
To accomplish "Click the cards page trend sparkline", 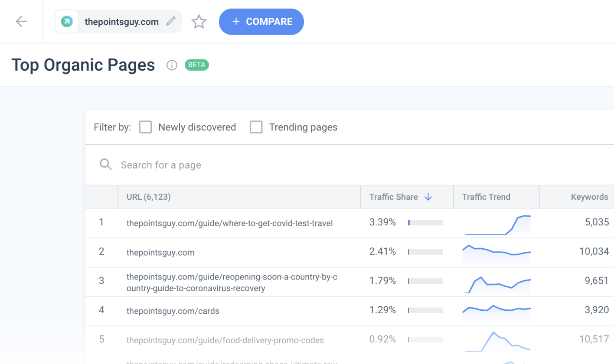I will 496,313.
